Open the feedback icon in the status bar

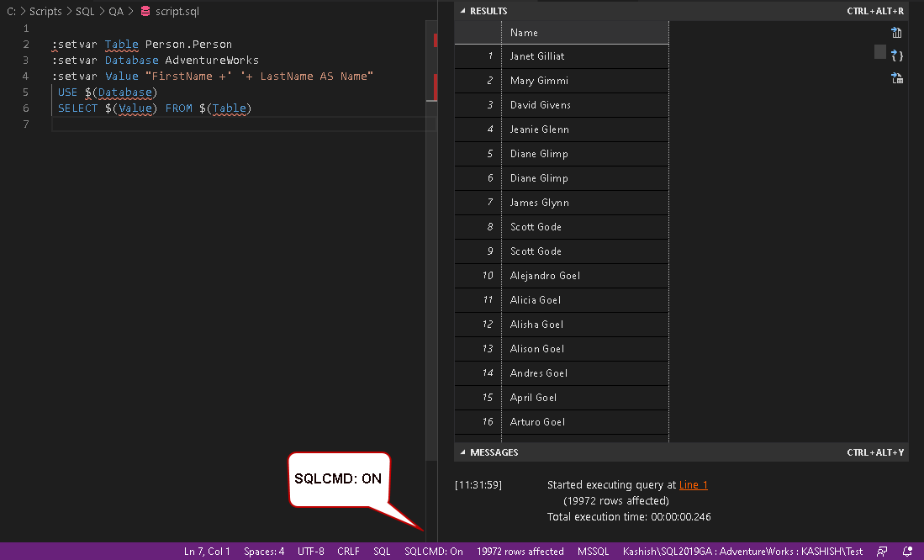click(882, 551)
